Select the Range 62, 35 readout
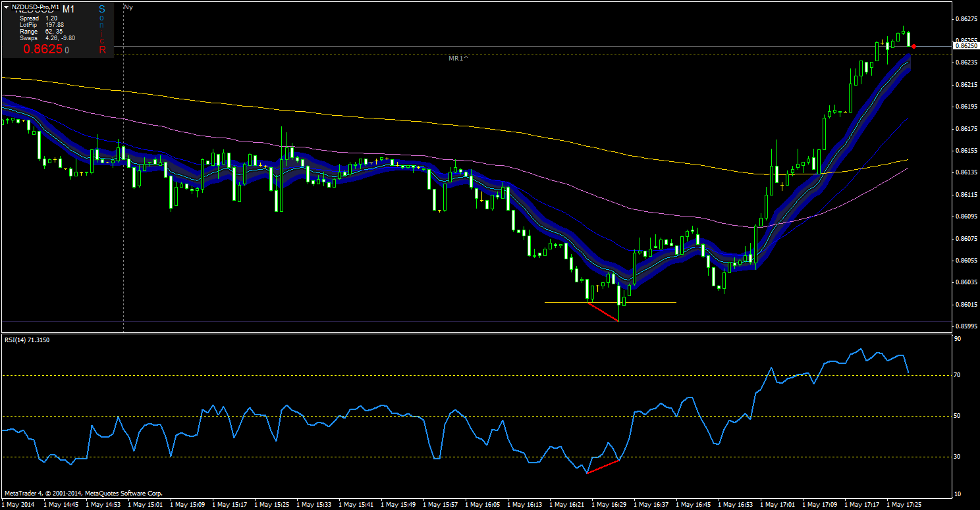The height and width of the screenshot is (510, 980). (41, 32)
